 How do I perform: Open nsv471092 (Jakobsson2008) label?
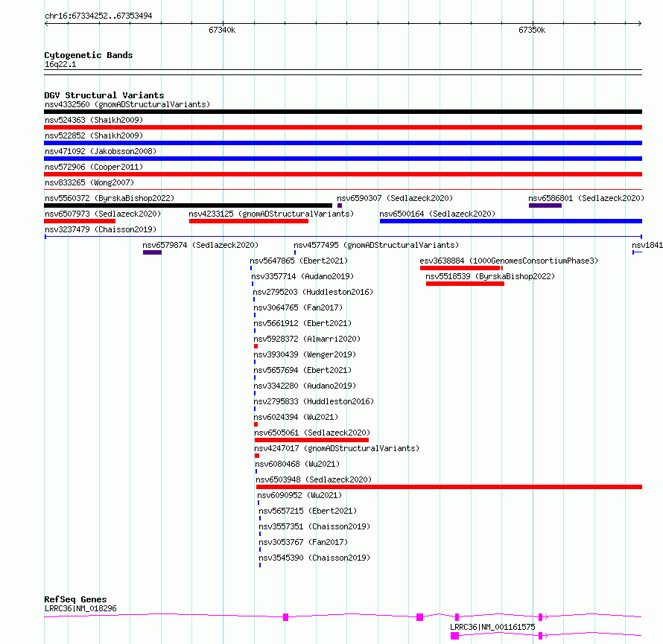(x=101, y=151)
